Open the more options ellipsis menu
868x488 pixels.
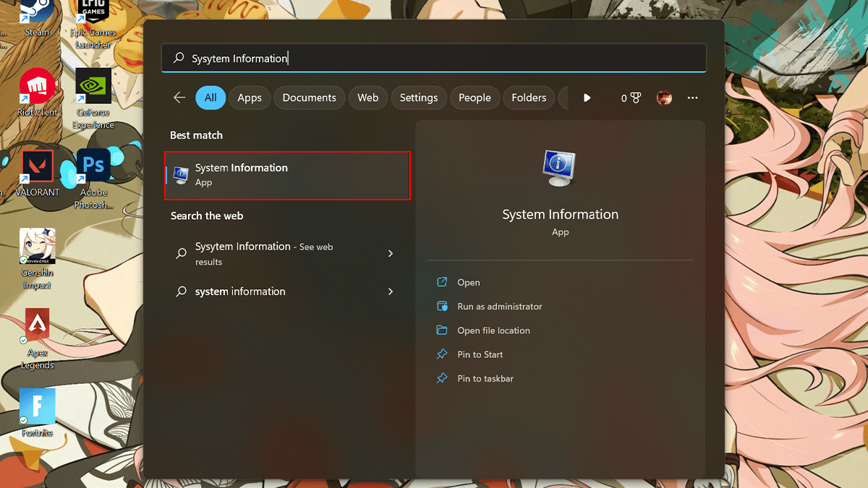pyautogui.click(x=692, y=98)
